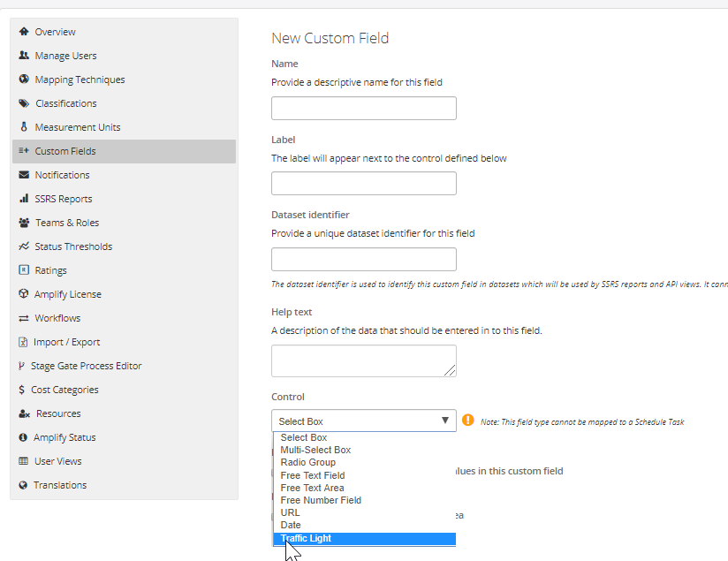Click the Translations globe icon

pyautogui.click(x=24, y=485)
